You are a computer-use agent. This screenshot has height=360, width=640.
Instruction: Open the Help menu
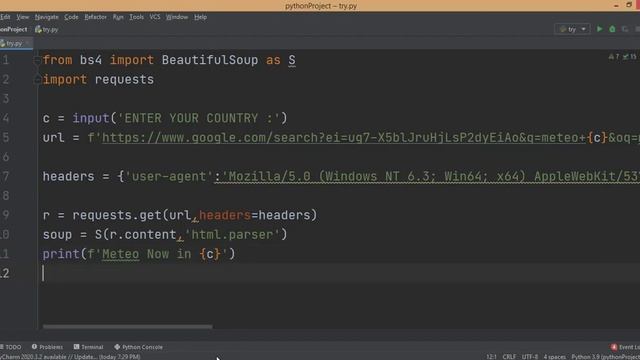200,17
